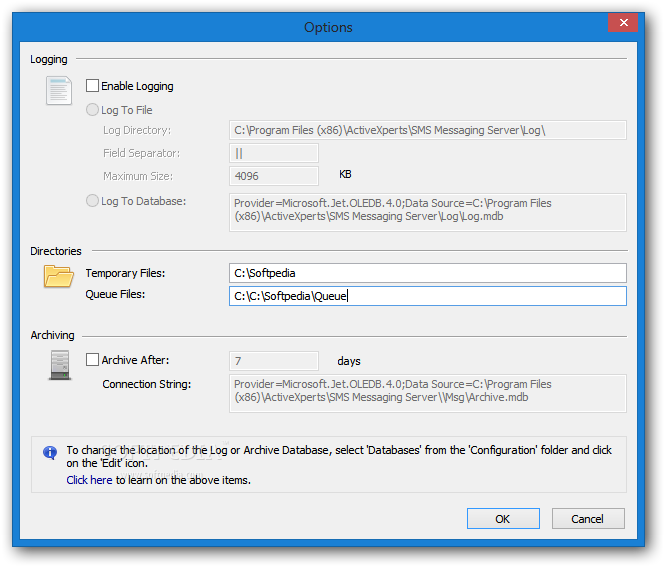Select the Log To Database radio button
The height and width of the screenshot is (567, 665).
point(92,201)
